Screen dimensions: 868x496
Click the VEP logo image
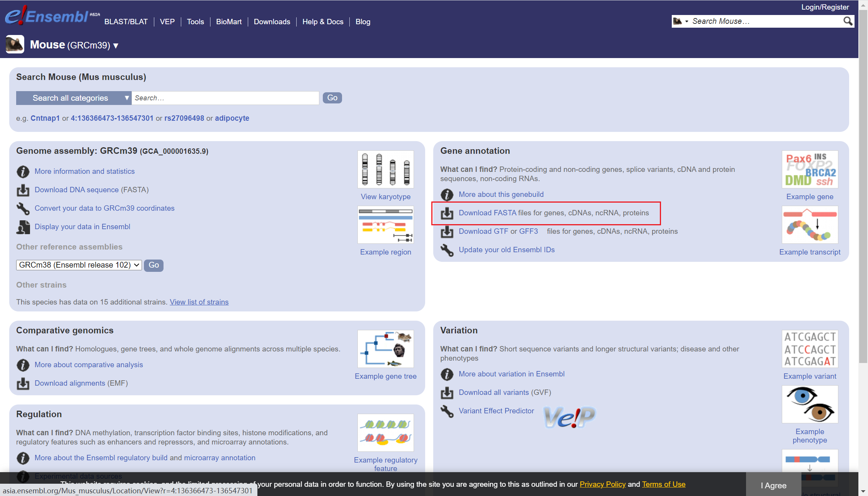[x=570, y=417]
